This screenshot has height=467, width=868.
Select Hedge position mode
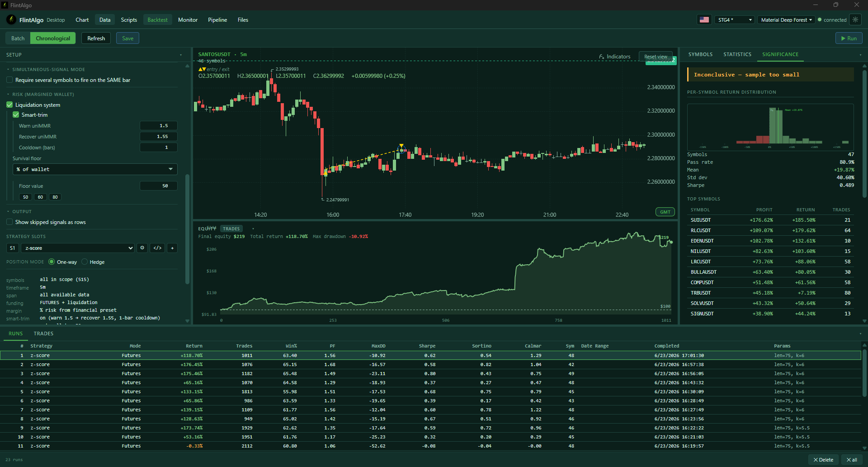84,262
